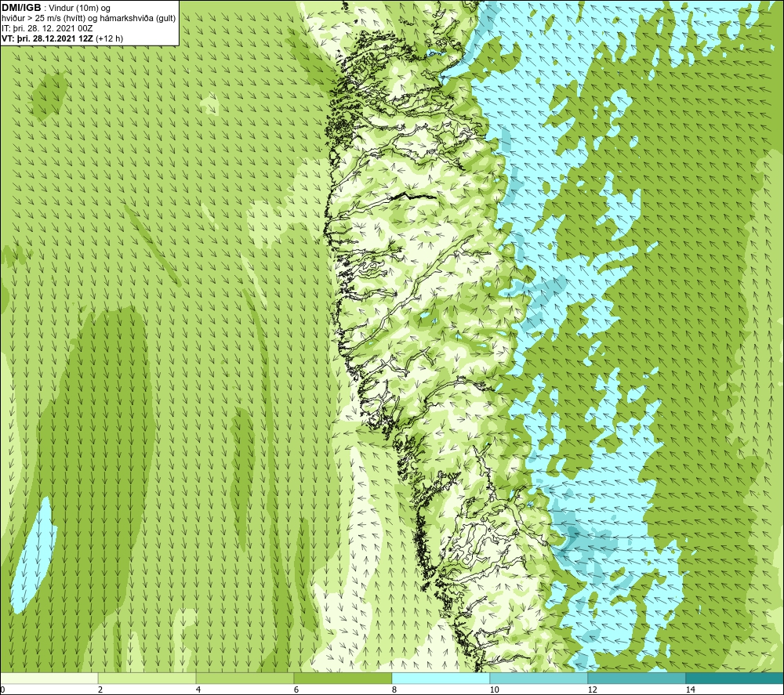Click the isolated cyan oval wind patch offshore southwest
Image resolution: width=784 pixels, height=695 pixels.
pyautogui.click(x=34, y=556)
